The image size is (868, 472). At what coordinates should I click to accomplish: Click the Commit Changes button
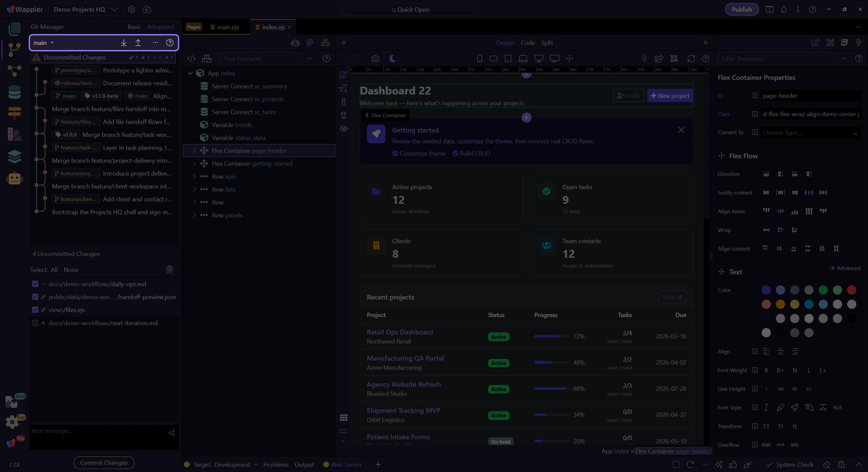click(104, 462)
